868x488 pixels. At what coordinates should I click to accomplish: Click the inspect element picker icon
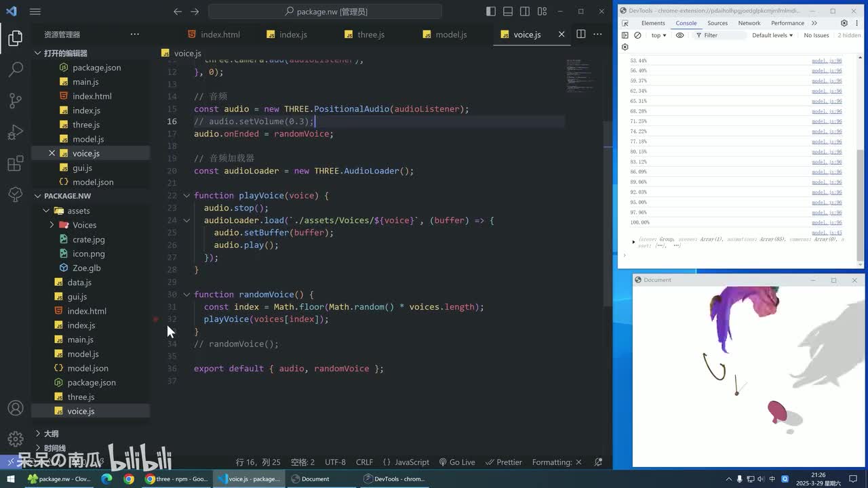(625, 23)
